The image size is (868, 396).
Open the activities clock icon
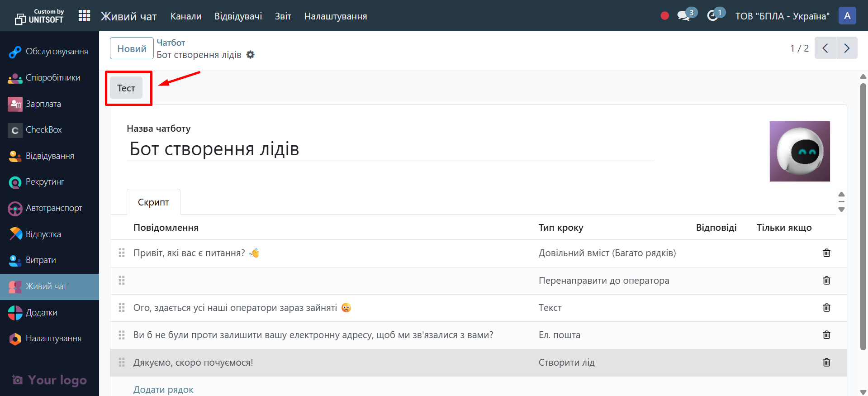[713, 16]
